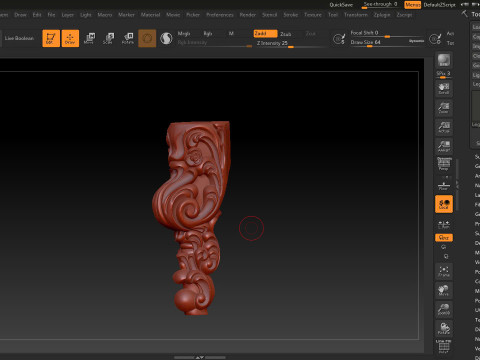Adjust the Focal Shift slider
The width and height of the screenshot is (480, 360).
click(387, 33)
